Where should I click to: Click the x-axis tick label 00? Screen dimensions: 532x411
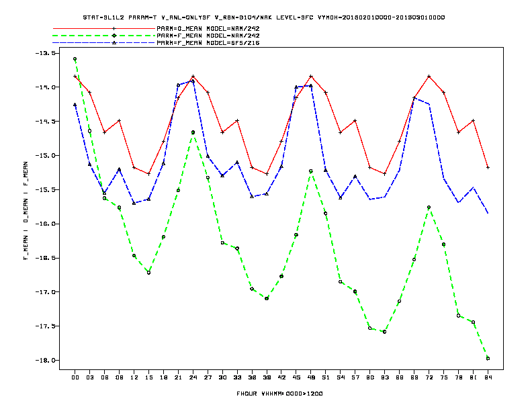pos(75,377)
